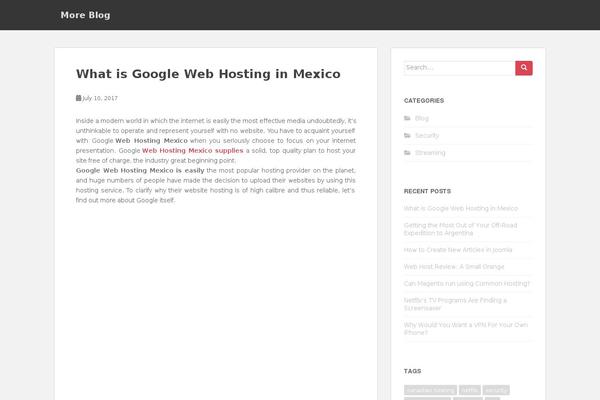Click the TAGS heading
The height and width of the screenshot is (400, 600).
point(412,371)
